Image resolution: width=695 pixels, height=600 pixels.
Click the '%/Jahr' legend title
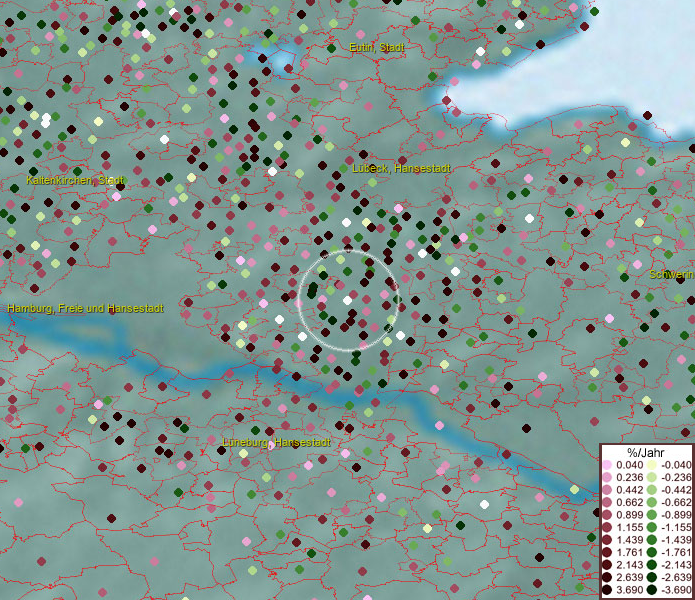pyautogui.click(x=646, y=452)
